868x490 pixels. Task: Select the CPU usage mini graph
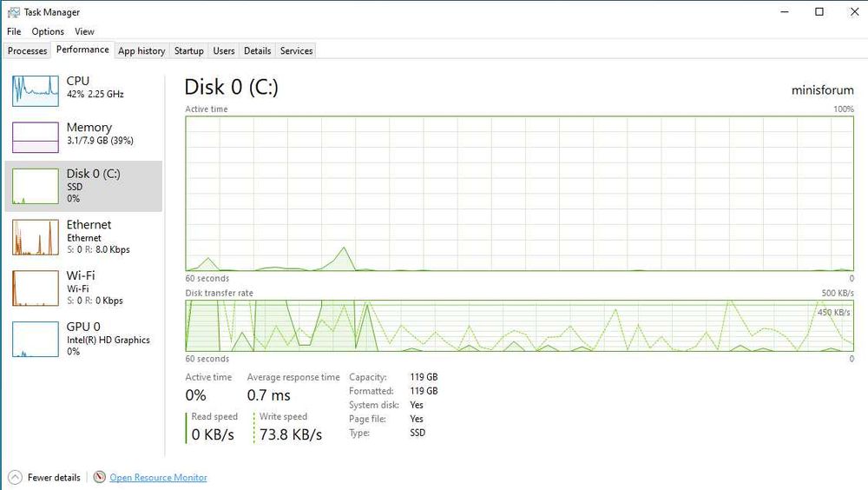click(36, 89)
